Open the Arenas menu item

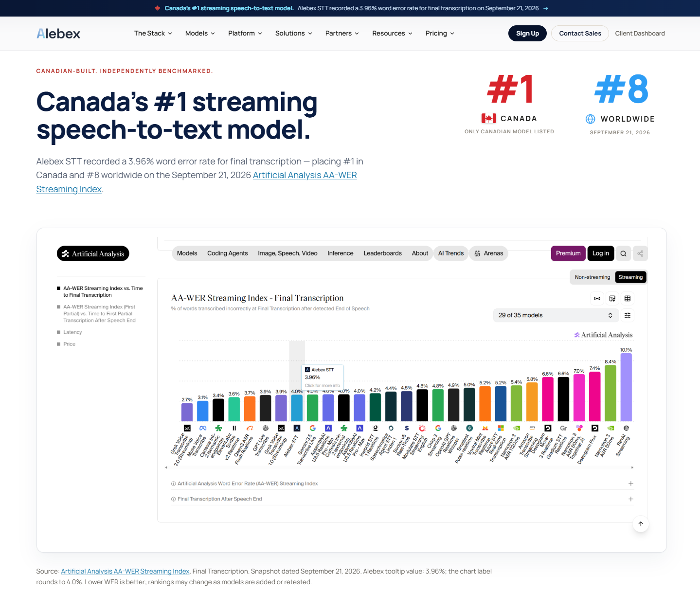coord(488,253)
